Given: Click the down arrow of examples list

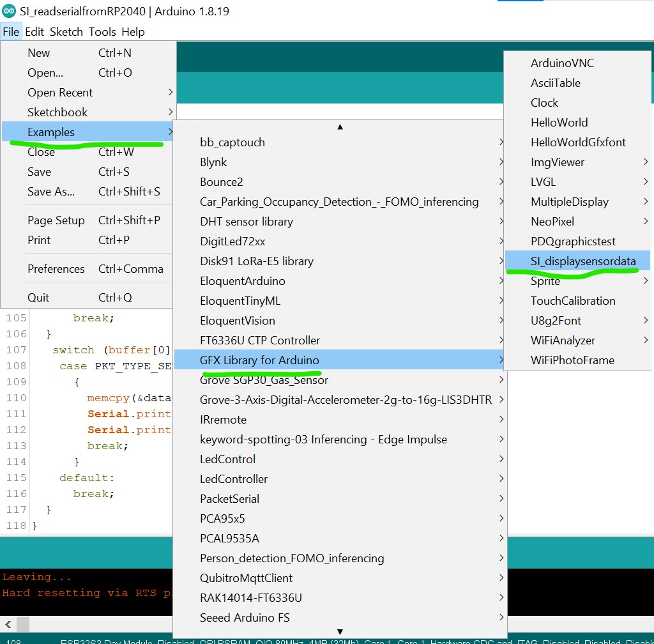Looking at the screenshot, I should 340,631.
